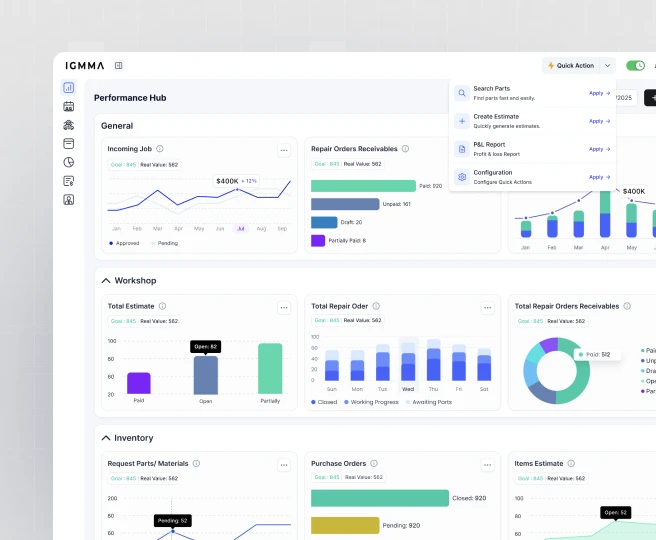Screen dimensions: 656x540
Task: Click the $400K value on Incoming Job chart
Action: pyautogui.click(x=227, y=181)
